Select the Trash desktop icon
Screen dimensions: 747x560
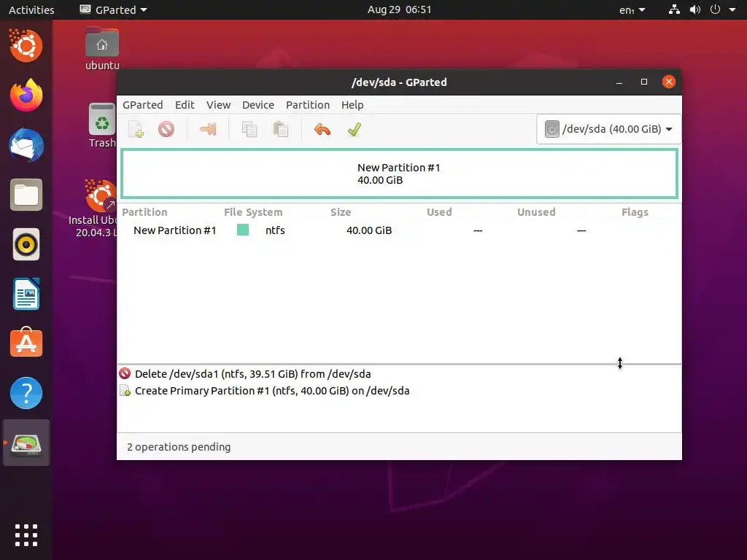pyautogui.click(x=102, y=125)
